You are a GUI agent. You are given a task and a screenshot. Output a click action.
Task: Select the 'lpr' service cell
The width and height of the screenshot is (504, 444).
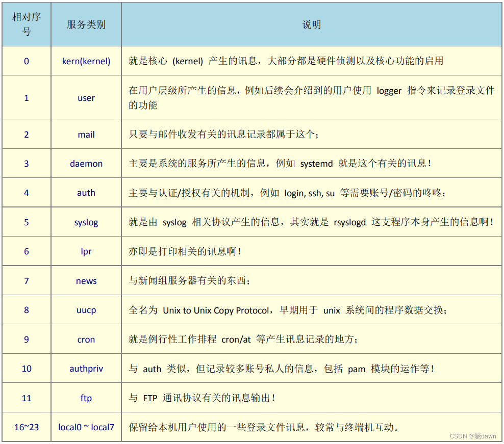point(86,251)
